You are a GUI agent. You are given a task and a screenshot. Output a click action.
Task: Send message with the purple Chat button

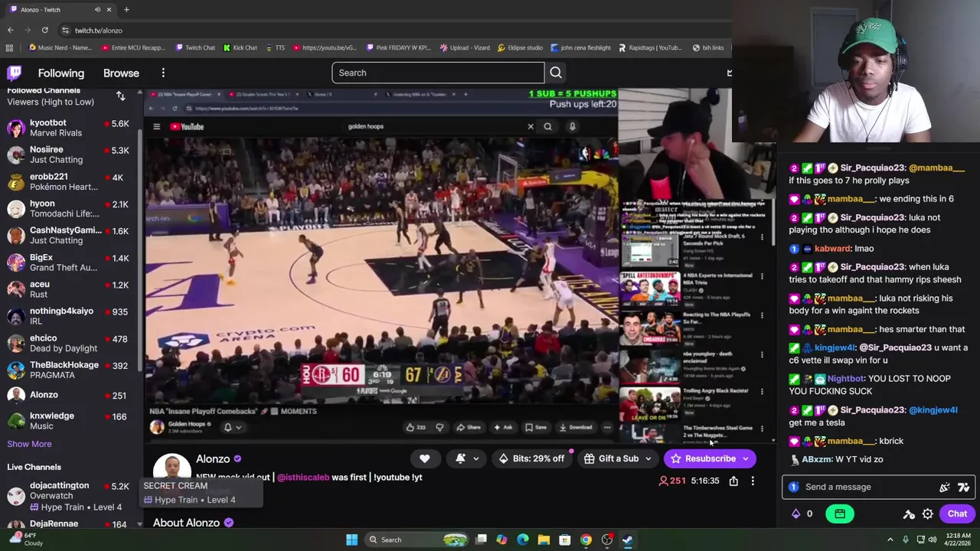point(957,514)
